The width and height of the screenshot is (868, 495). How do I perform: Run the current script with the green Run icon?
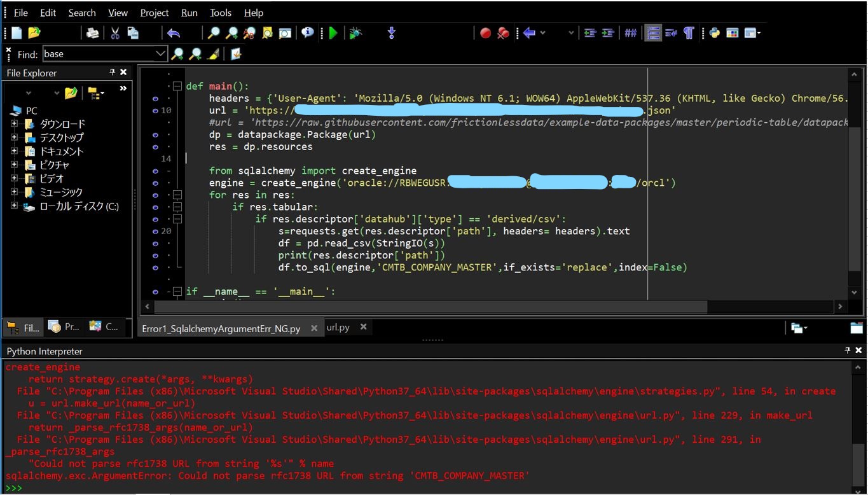(x=333, y=32)
